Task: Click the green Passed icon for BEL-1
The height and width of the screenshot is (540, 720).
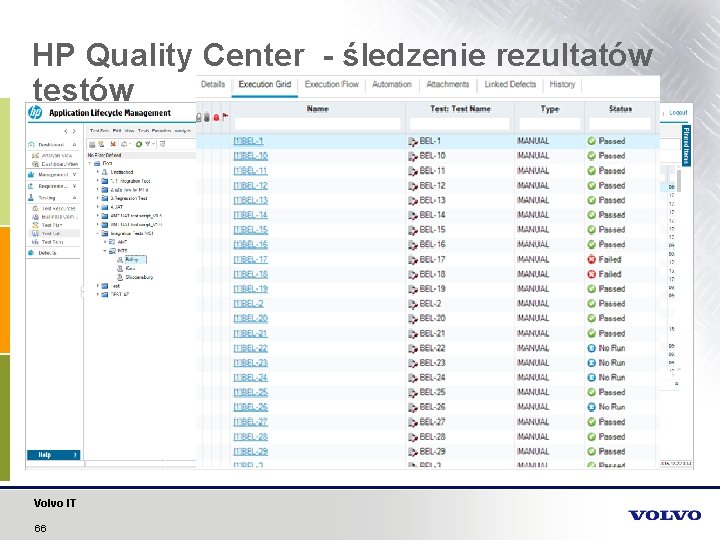Action: click(x=591, y=141)
